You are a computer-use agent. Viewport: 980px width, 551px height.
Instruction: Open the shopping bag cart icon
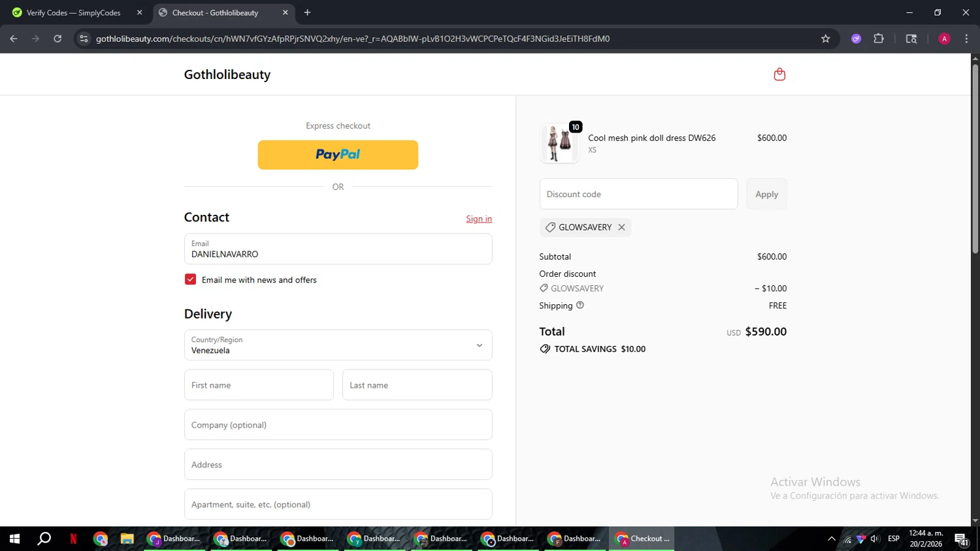779,74
